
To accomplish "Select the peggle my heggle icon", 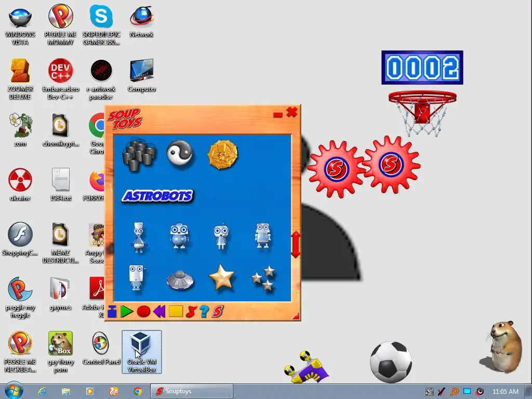I will (x=20, y=298).
